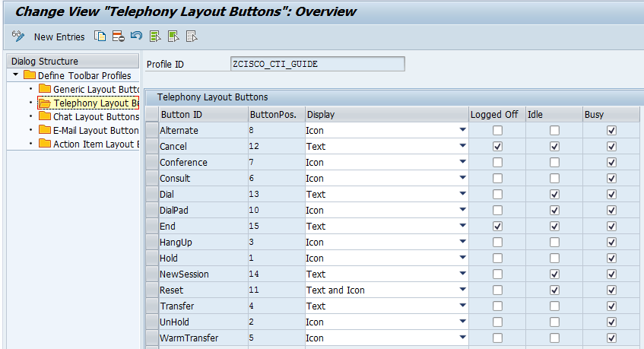Open E-Mail Layout Buttons tree item
The height and width of the screenshot is (349, 644).
96,131
